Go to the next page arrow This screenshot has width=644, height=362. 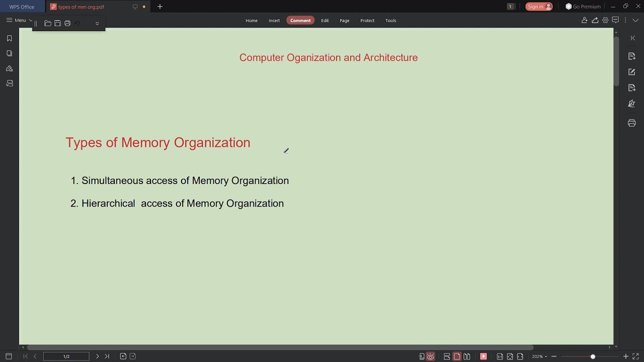[97, 356]
